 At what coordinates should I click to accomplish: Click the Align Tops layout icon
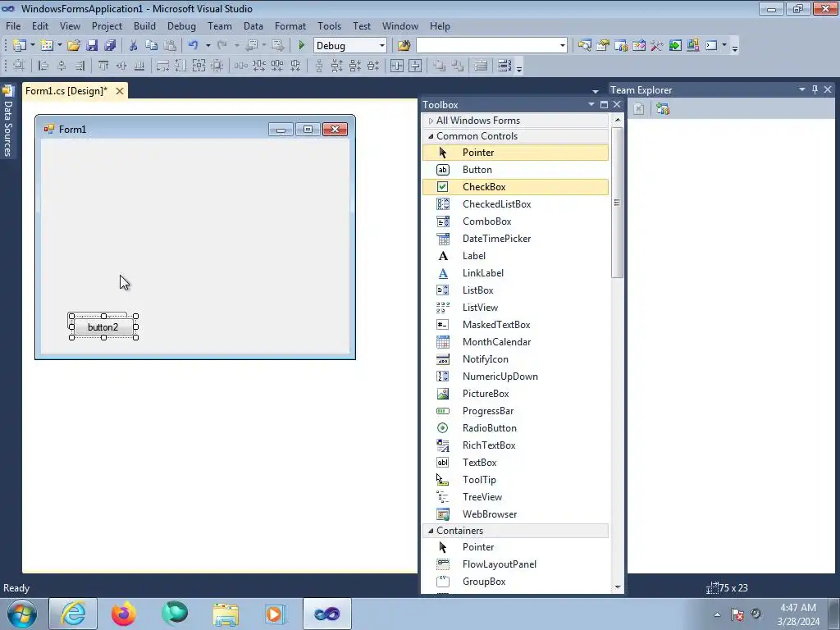[x=103, y=66]
